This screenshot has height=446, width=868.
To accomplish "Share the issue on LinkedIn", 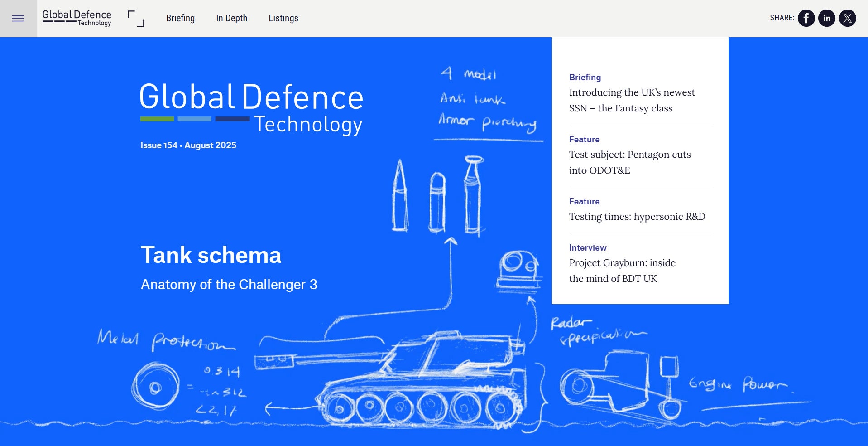I will tap(826, 18).
